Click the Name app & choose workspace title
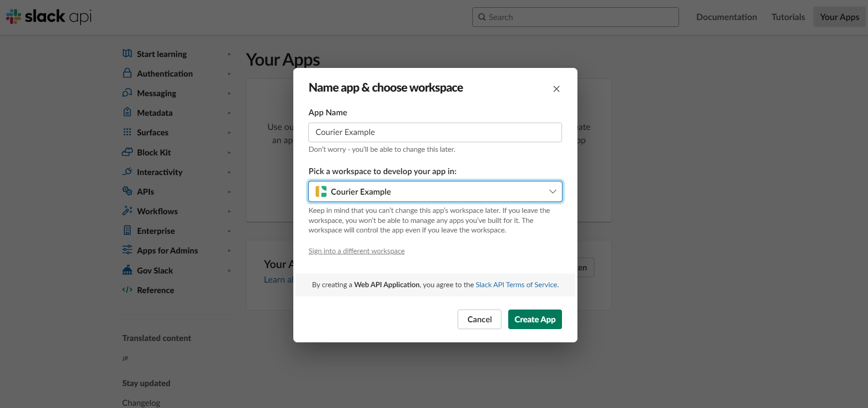The height and width of the screenshot is (408, 868). coord(386,88)
